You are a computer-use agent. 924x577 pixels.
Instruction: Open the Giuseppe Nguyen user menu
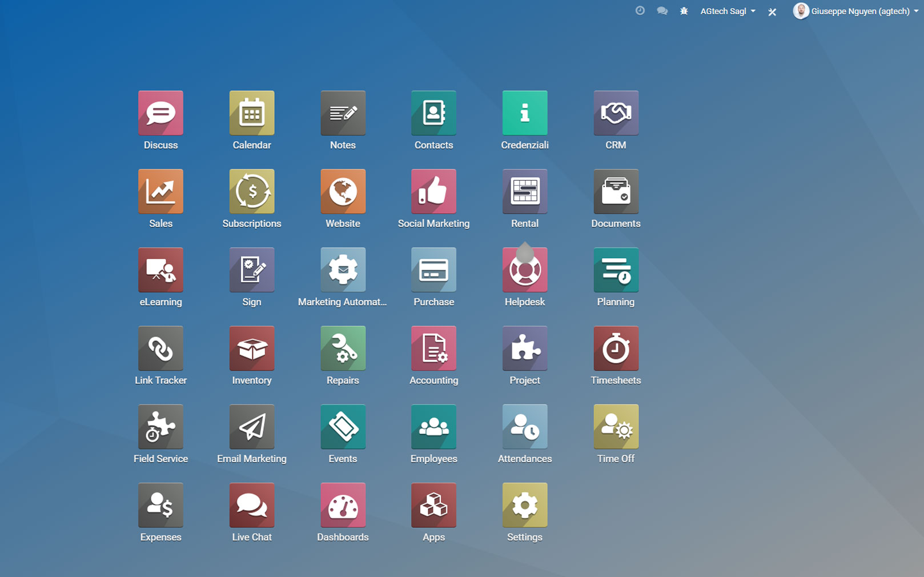[x=855, y=11]
